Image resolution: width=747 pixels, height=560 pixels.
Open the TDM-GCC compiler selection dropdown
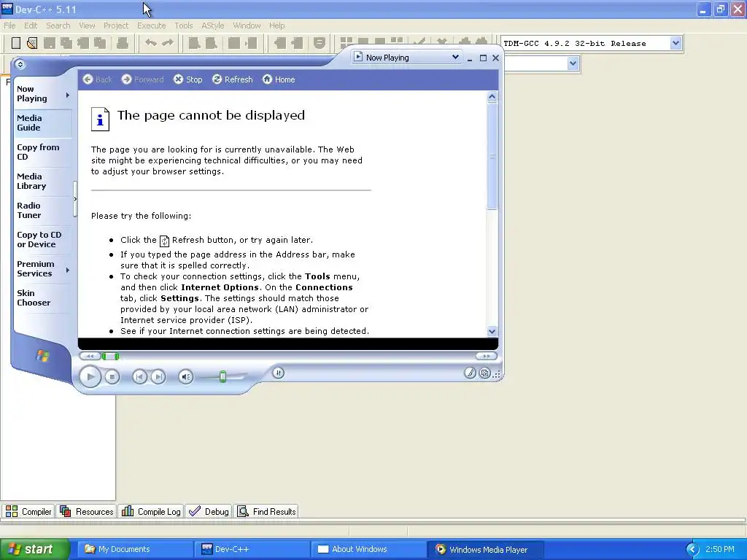click(676, 43)
